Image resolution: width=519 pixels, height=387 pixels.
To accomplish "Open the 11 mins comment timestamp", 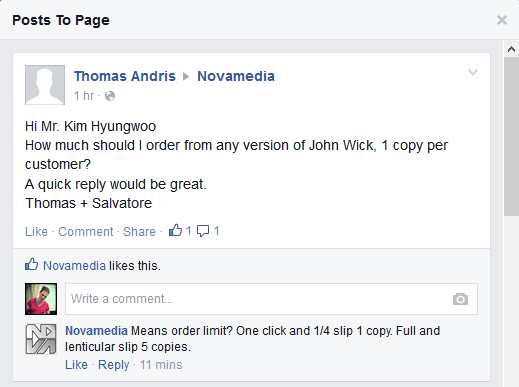I will pyautogui.click(x=161, y=365).
